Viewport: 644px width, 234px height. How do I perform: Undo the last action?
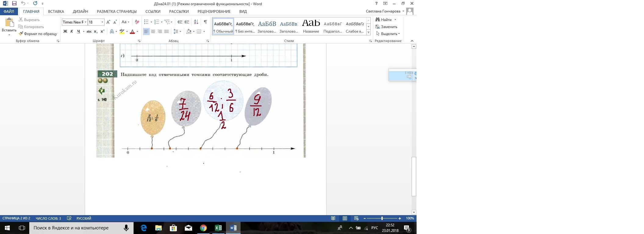click(23, 4)
